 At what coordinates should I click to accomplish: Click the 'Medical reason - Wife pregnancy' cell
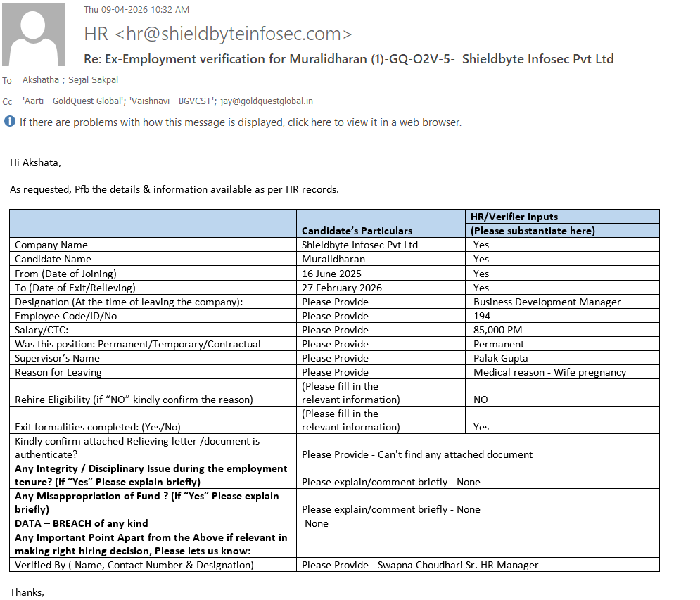(x=562, y=372)
